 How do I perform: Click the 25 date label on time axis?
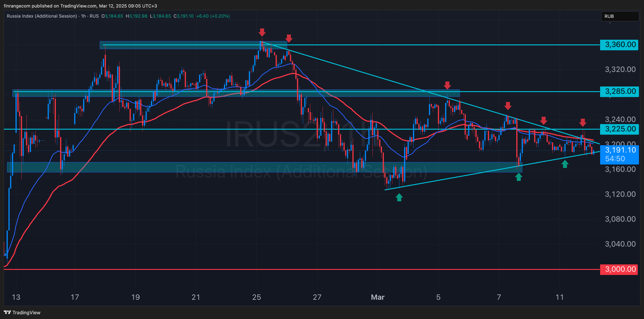pyautogui.click(x=257, y=297)
